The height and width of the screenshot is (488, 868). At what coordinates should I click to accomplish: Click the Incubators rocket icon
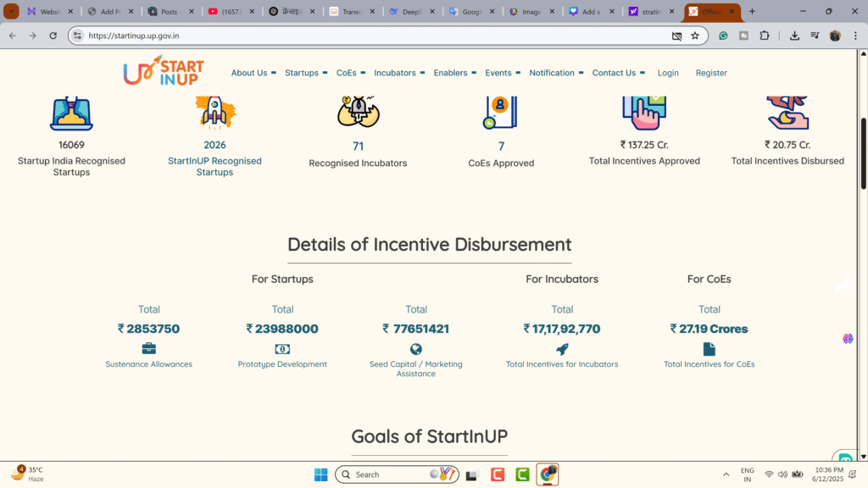562,349
